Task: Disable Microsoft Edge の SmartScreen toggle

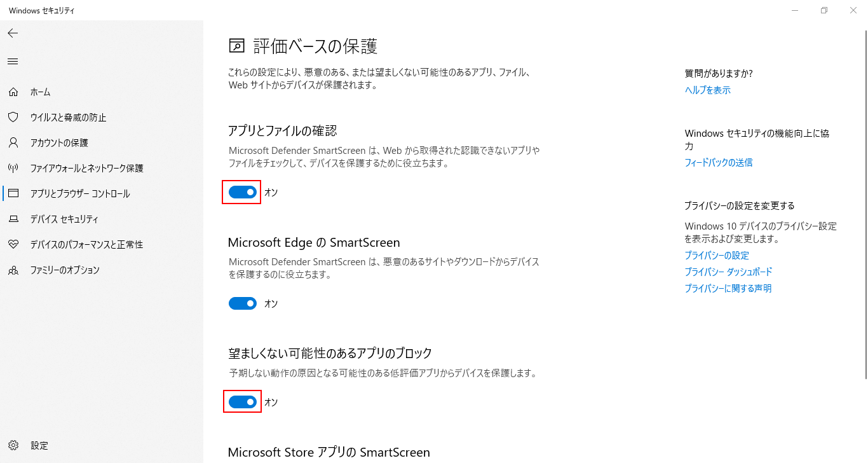Action: (x=243, y=303)
